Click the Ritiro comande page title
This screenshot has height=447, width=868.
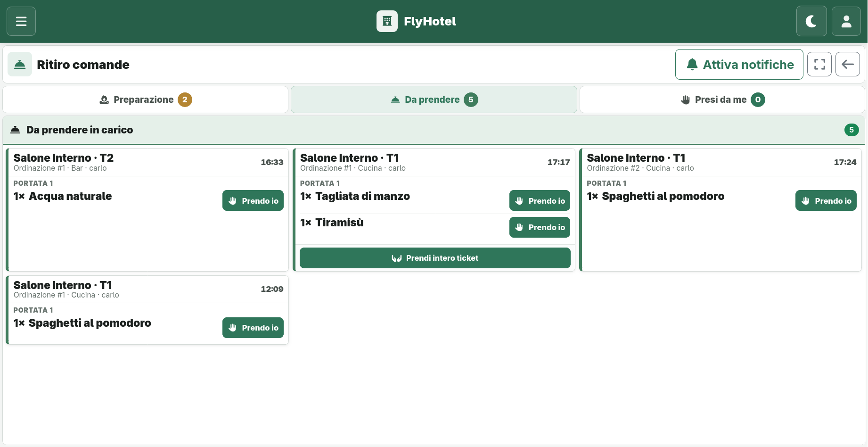[x=83, y=65]
